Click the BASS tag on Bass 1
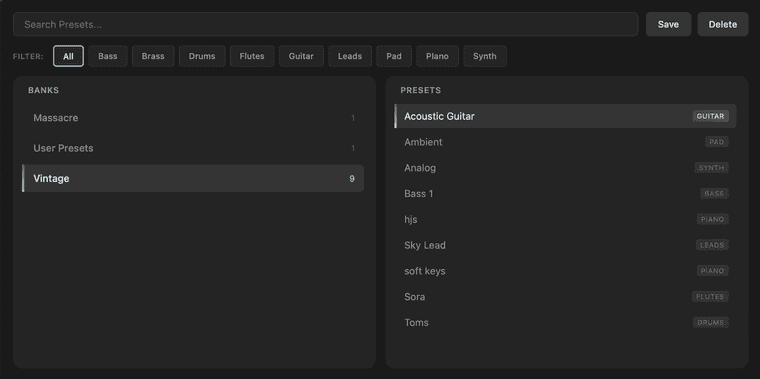The image size is (760, 379). [x=714, y=193]
